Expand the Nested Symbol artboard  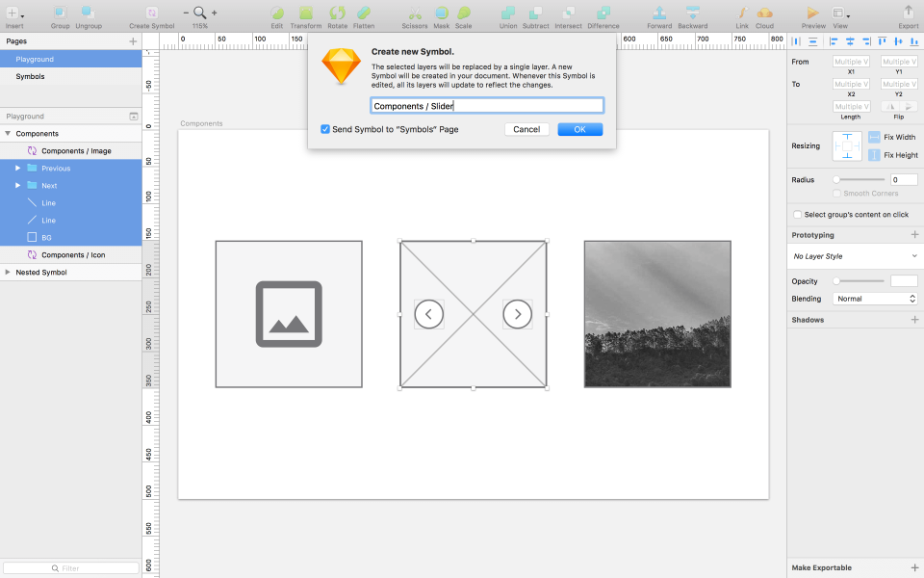(x=9, y=273)
